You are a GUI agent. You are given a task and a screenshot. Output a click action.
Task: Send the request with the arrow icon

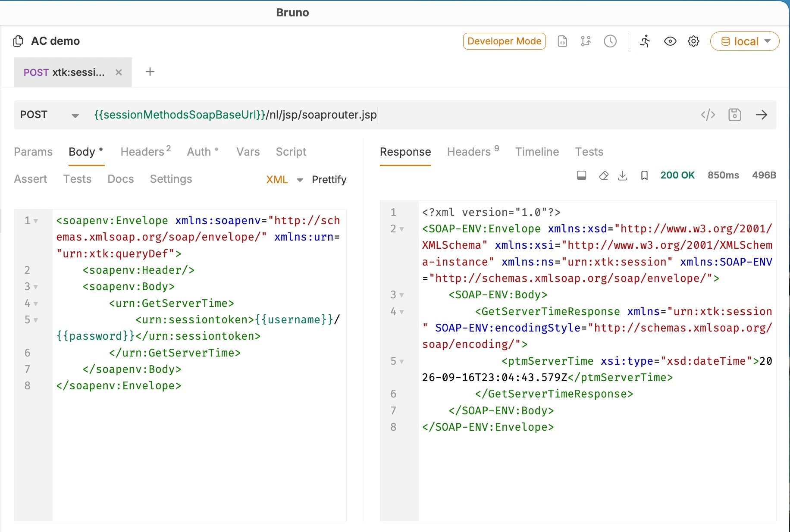pyautogui.click(x=762, y=115)
